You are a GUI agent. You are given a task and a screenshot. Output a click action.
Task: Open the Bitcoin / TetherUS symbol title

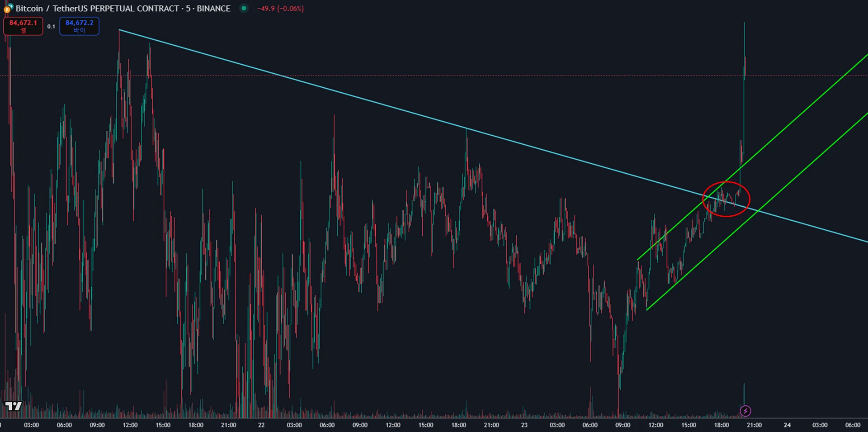pos(123,9)
